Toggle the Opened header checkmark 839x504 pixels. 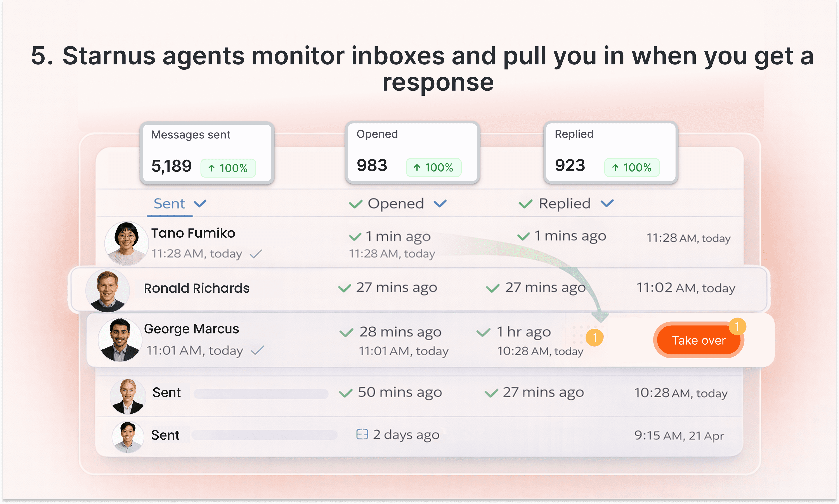click(x=355, y=204)
